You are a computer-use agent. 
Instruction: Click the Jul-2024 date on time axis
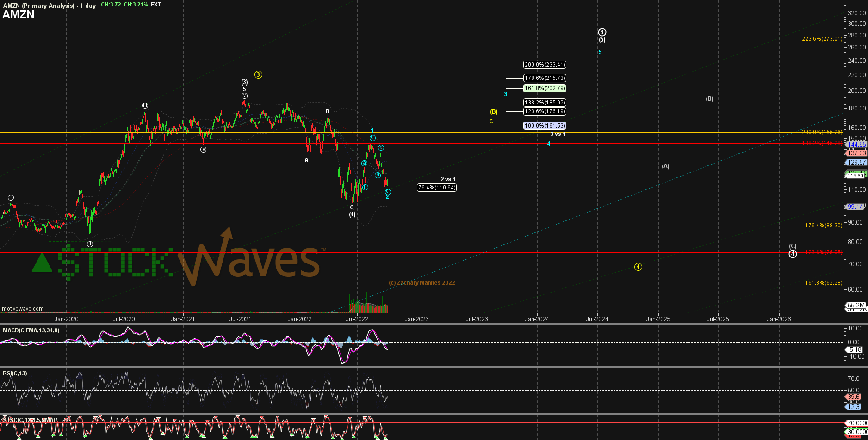click(x=597, y=319)
